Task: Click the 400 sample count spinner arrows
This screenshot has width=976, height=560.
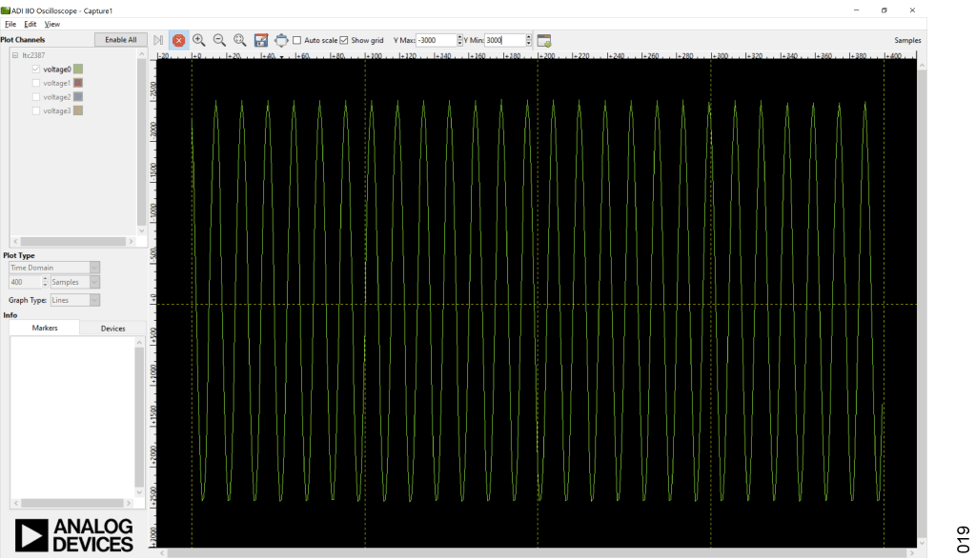Action: pyautogui.click(x=45, y=282)
